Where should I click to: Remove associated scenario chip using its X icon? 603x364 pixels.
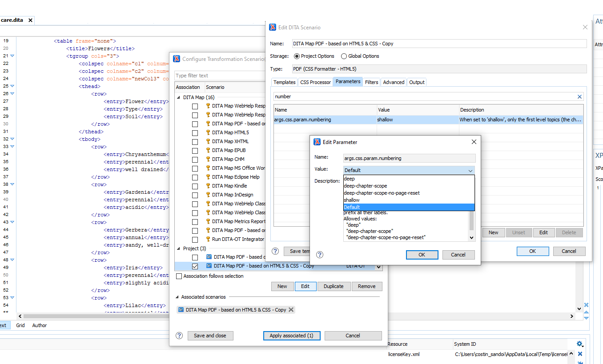coord(291,310)
